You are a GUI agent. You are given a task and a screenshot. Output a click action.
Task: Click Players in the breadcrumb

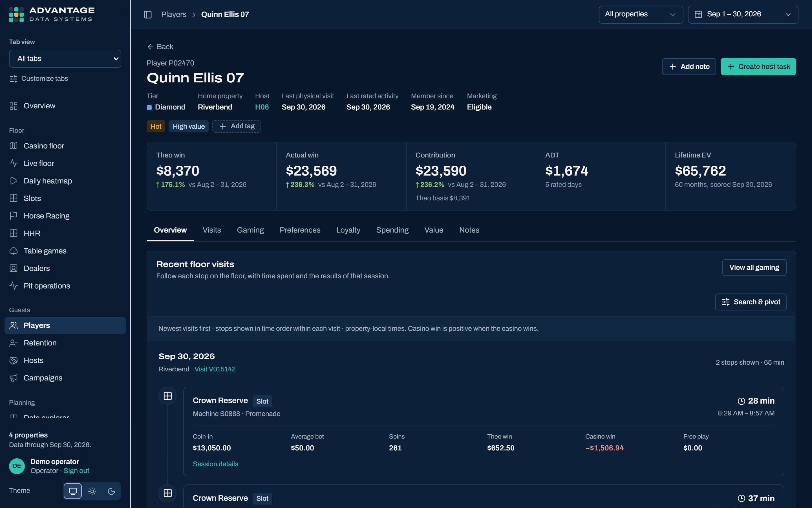coord(174,14)
